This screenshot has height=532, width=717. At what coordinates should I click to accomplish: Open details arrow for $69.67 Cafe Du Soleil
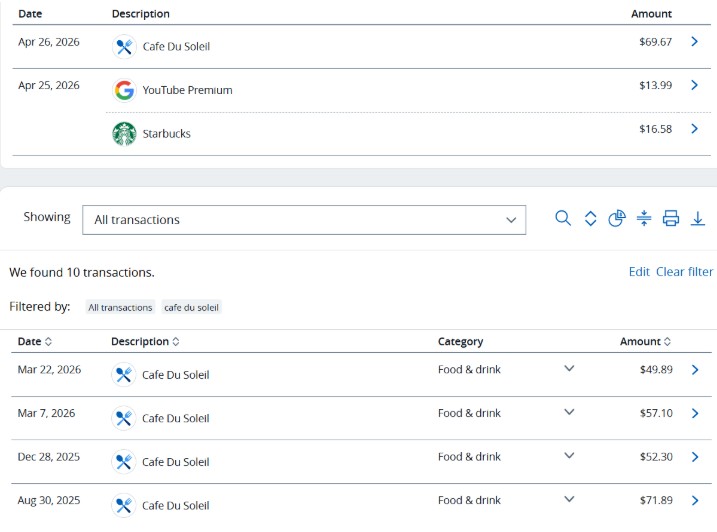[695, 42]
